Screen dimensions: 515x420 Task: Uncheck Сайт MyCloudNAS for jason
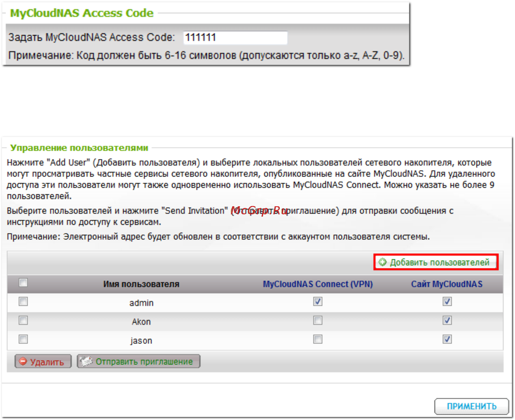tap(447, 339)
